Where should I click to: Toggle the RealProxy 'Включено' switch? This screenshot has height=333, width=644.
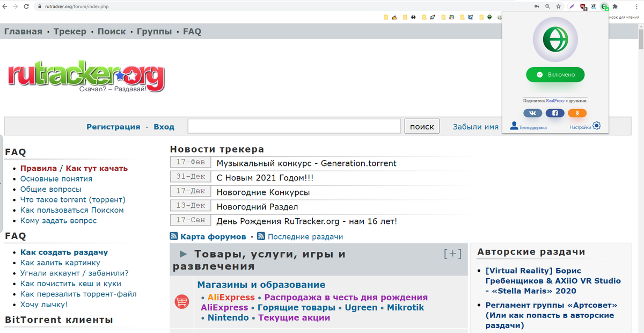click(555, 75)
